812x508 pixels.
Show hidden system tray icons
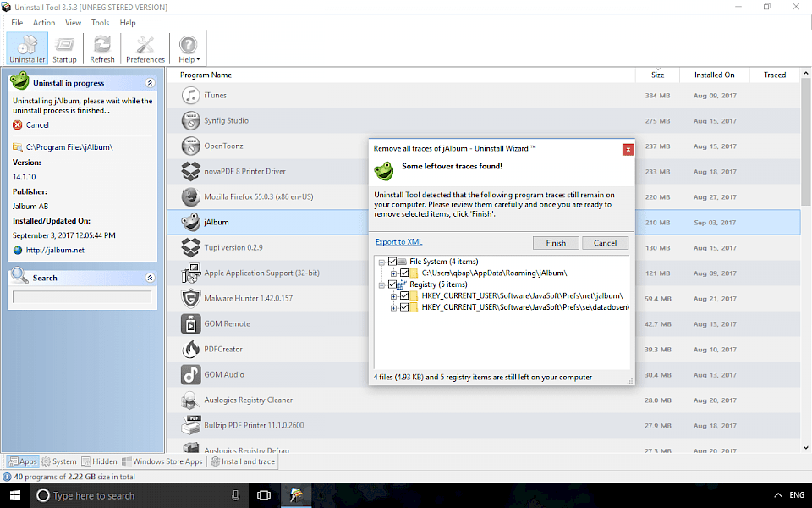(778, 495)
